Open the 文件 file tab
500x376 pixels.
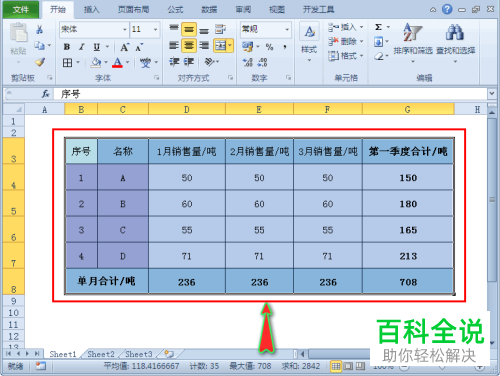[x=21, y=9]
